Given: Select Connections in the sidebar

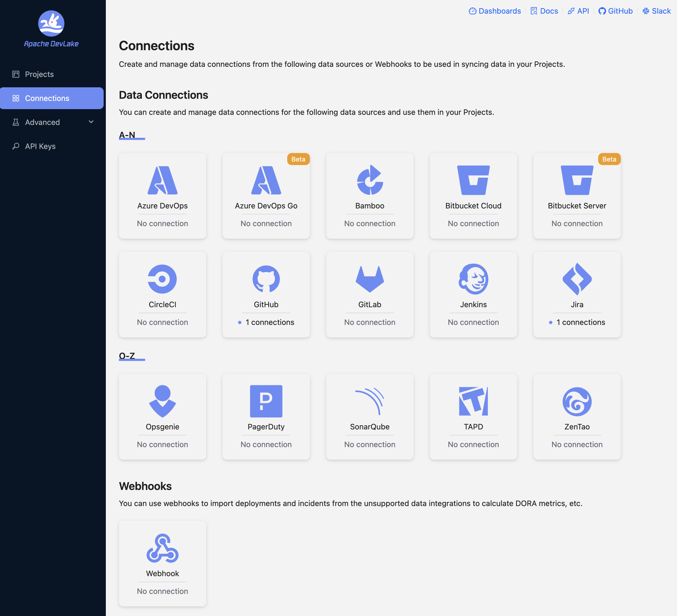Looking at the screenshot, I should [x=52, y=98].
